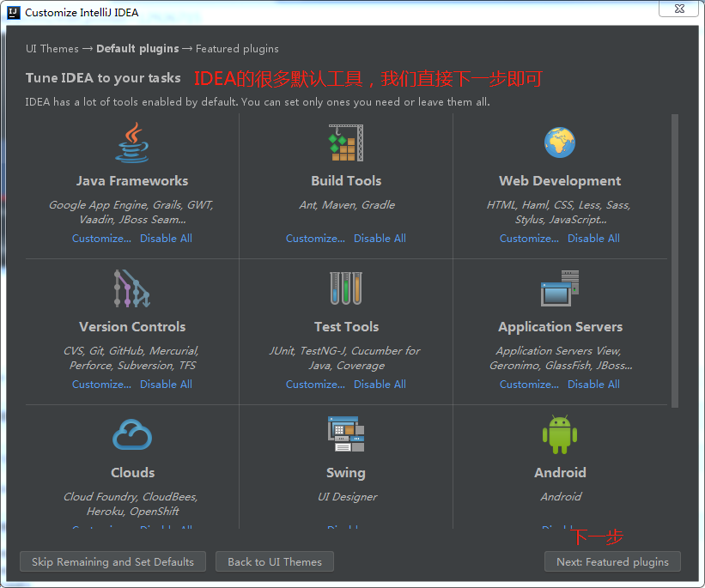Click 'Google App Engine, Grails' description
Screen dimensions: 705x588
(131, 212)
